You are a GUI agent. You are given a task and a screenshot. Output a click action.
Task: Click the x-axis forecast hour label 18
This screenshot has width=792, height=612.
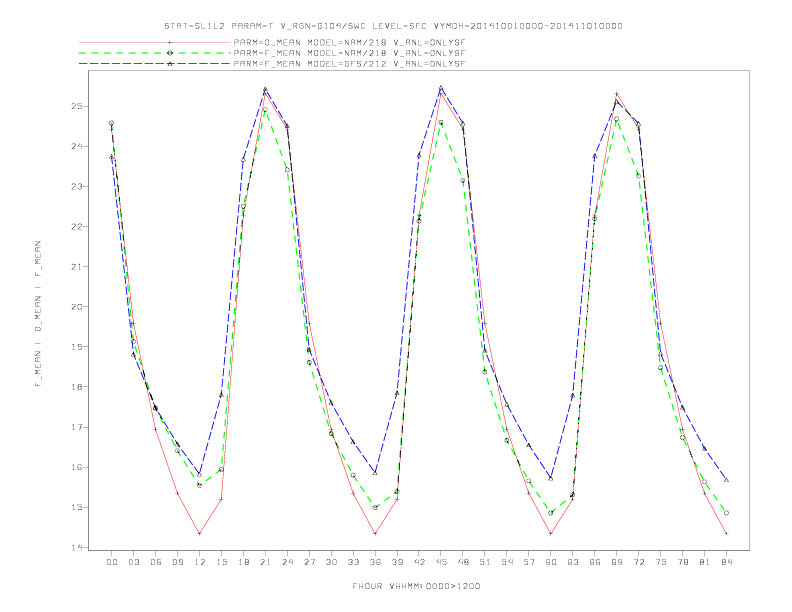coord(243,562)
